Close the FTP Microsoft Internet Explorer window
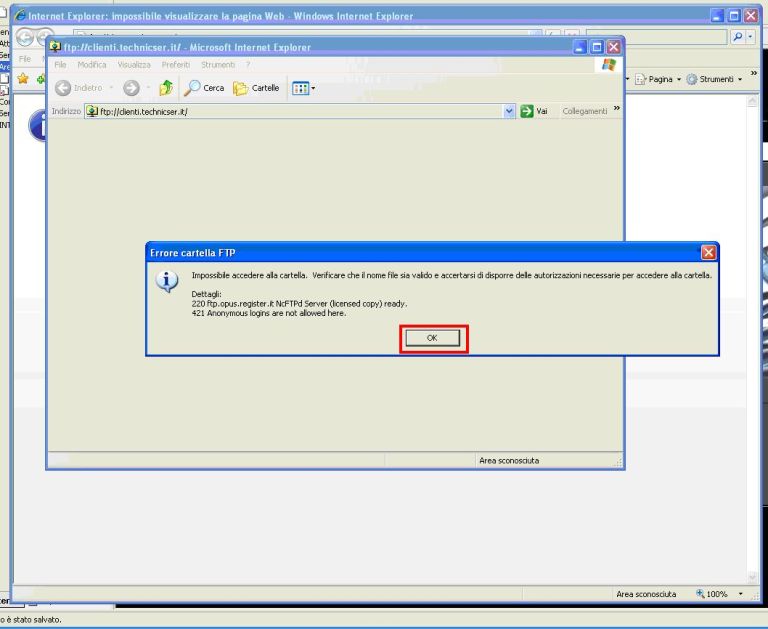This screenshot has height=629, width=768. point(613,47)
